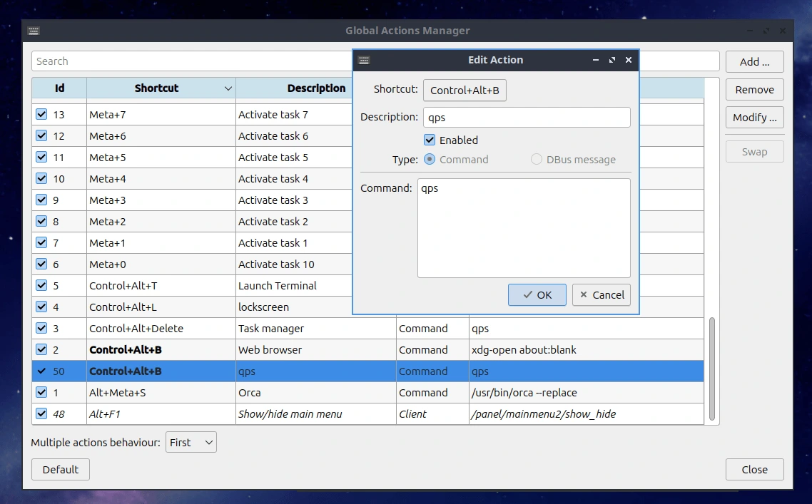This screenshot has width=812, height=504.
Task: Select the Show/hide main menu row
Action: (x=367, y=414)
